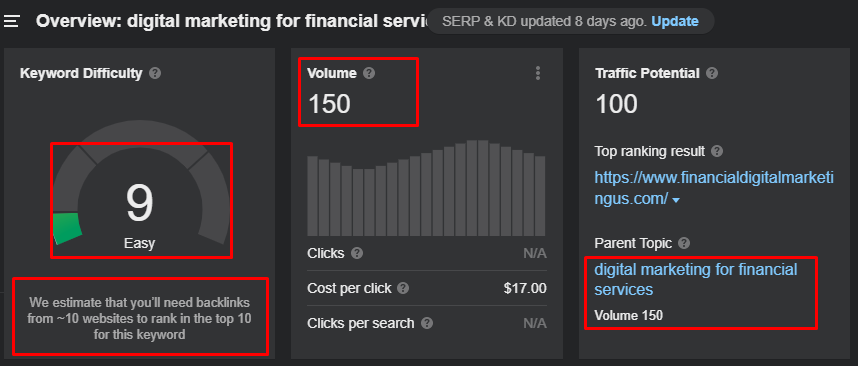Click help icon beside Traffic Potential
Viewport: 858px width, 366px height.
pyautogui.click(x=712, y=73)
